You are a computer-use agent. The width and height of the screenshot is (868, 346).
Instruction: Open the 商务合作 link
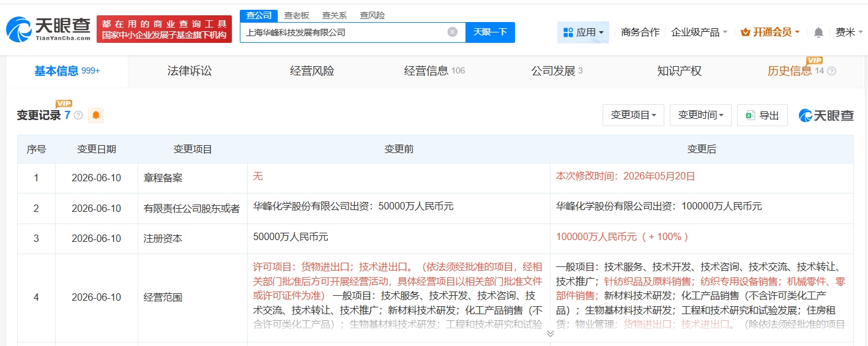640,32
